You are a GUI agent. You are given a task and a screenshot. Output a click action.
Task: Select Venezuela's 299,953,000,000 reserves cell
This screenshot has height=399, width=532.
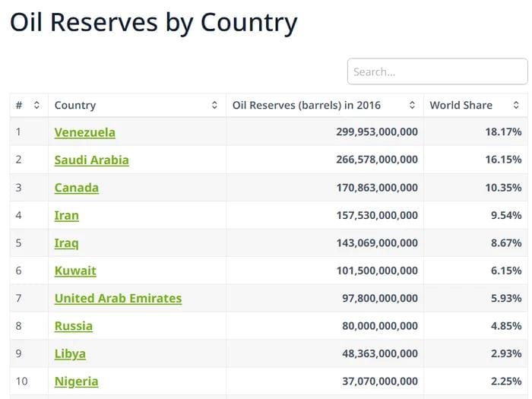point(376,132)
